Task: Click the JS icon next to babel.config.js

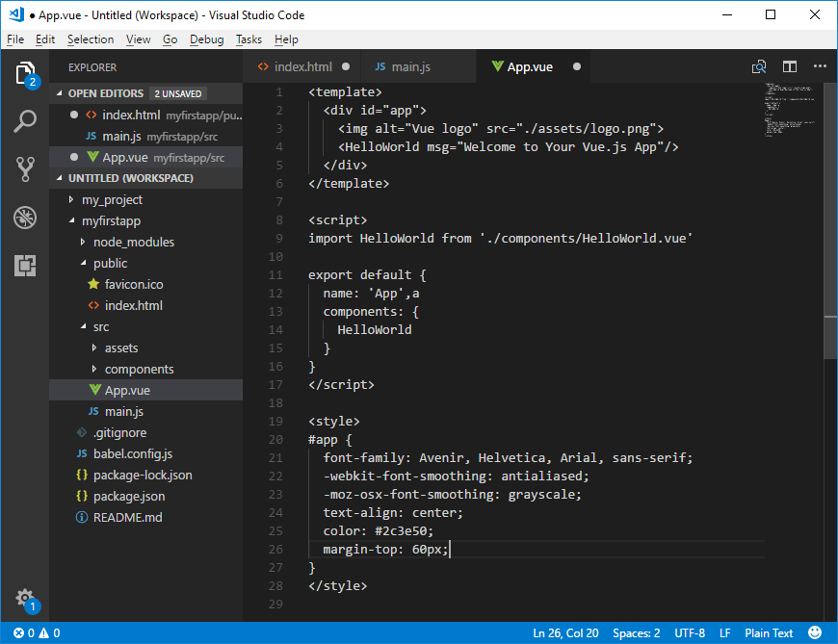Action: (82, 453)
